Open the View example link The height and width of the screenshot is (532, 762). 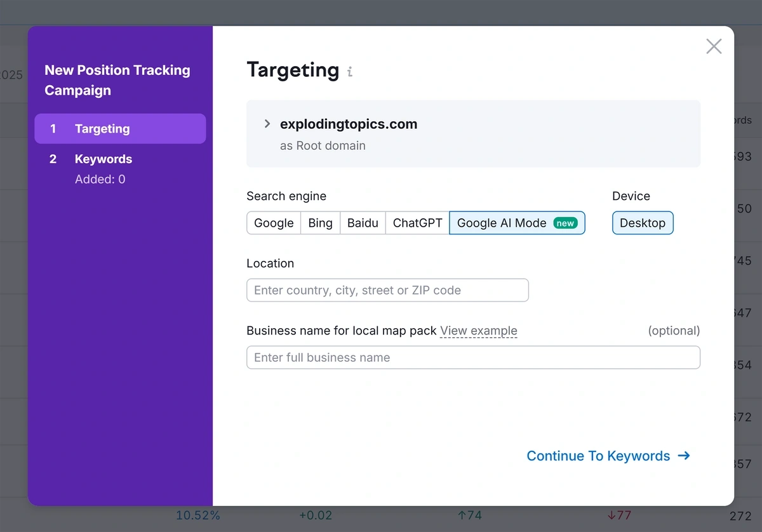point(479,331)
